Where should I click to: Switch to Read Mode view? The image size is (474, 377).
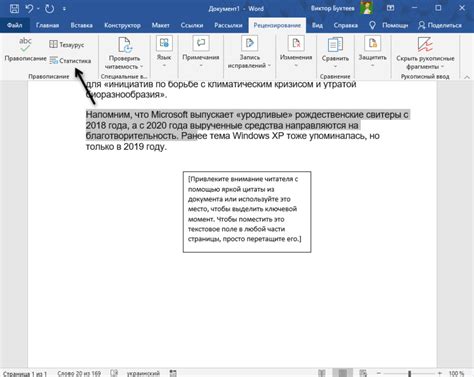click(321, 373)
